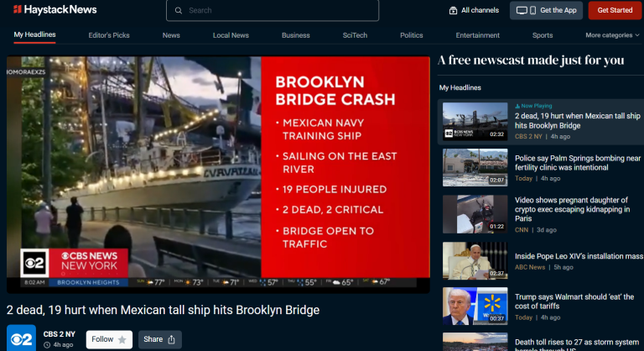Go to the Sports tab
Viewport: 644px width, 351px height.
tap(543, 35)
